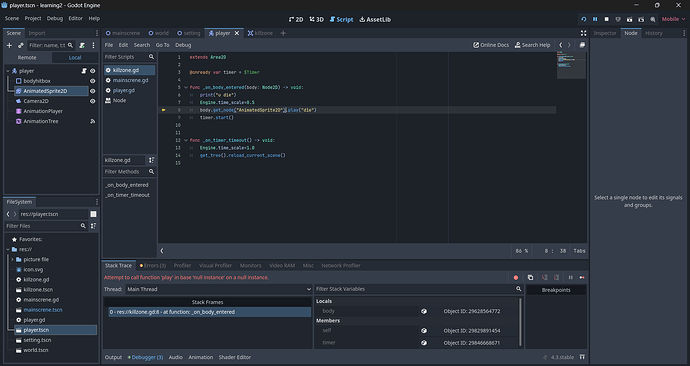Select the AnimationPlayer node
The width and height of the screenshot is (690, 366).
pos(43,111)
